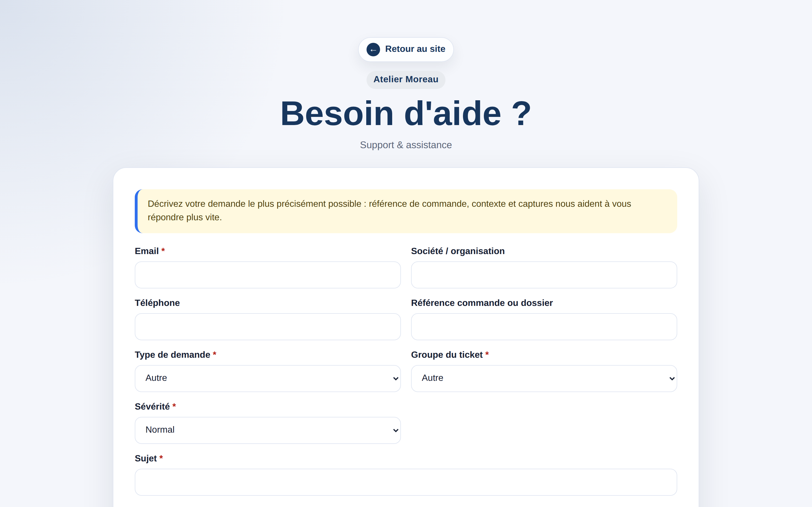Open the Sévérité dropdown set to Normal
Screen dimensions: 812x507
(267, 430)
